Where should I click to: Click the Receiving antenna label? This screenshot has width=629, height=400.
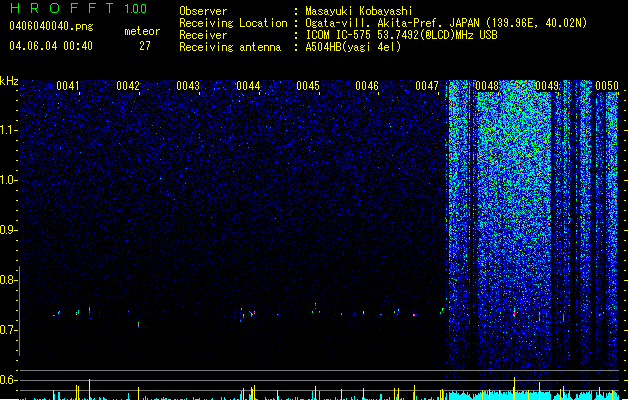(230, 47)
